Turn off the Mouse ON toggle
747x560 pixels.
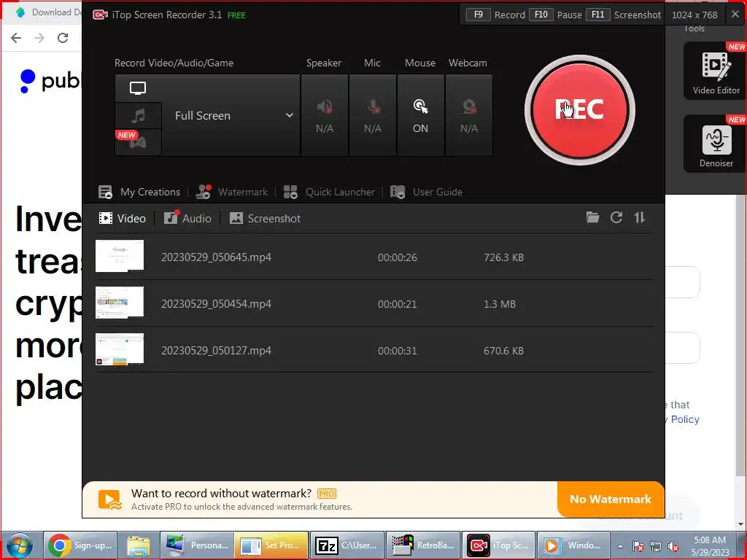420,115
